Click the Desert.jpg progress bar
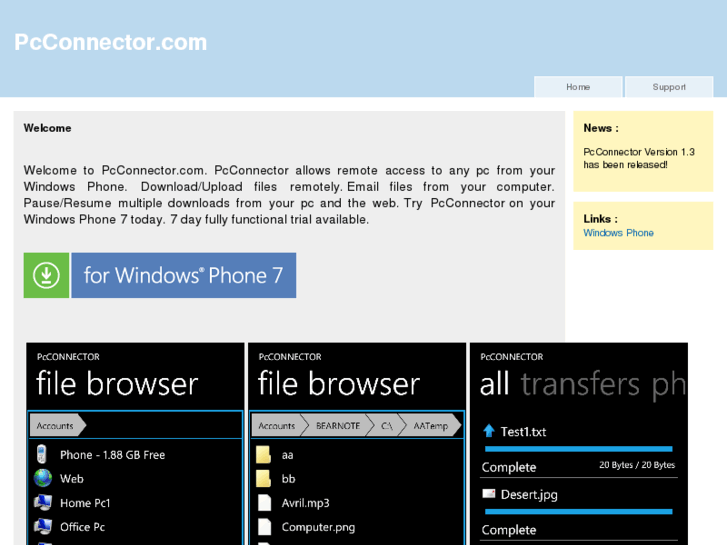Screen dimensions: 727x545 pos(579,511)
